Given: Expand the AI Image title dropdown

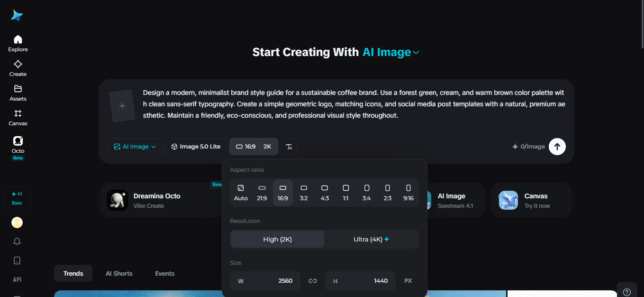Looking at the screenshot, I should 391,52.
